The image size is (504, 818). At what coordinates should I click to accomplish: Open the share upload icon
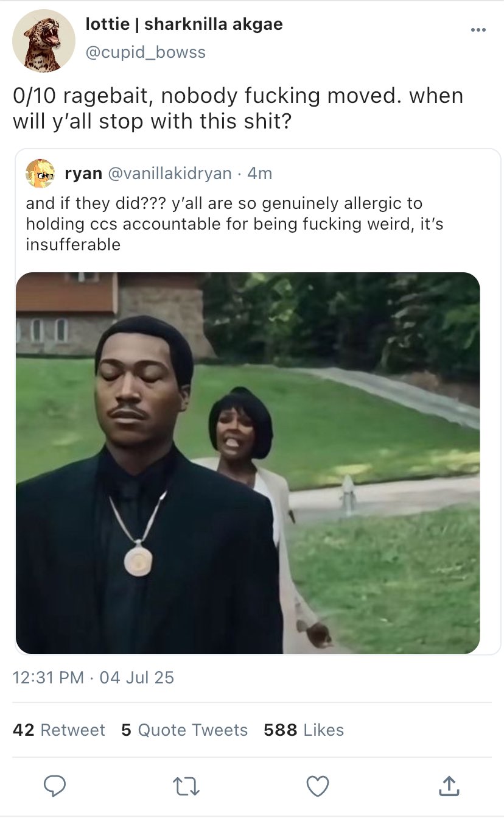click(448, 786)
